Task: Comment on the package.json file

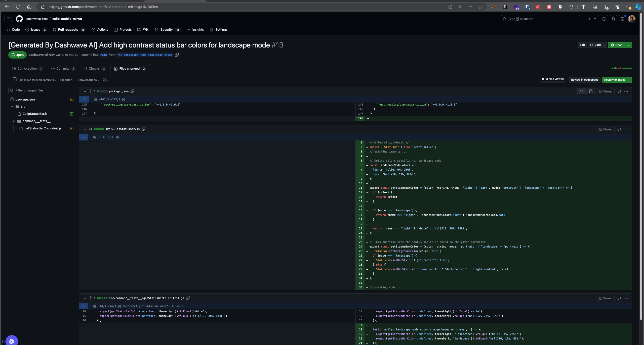Action: click(619, 91)
